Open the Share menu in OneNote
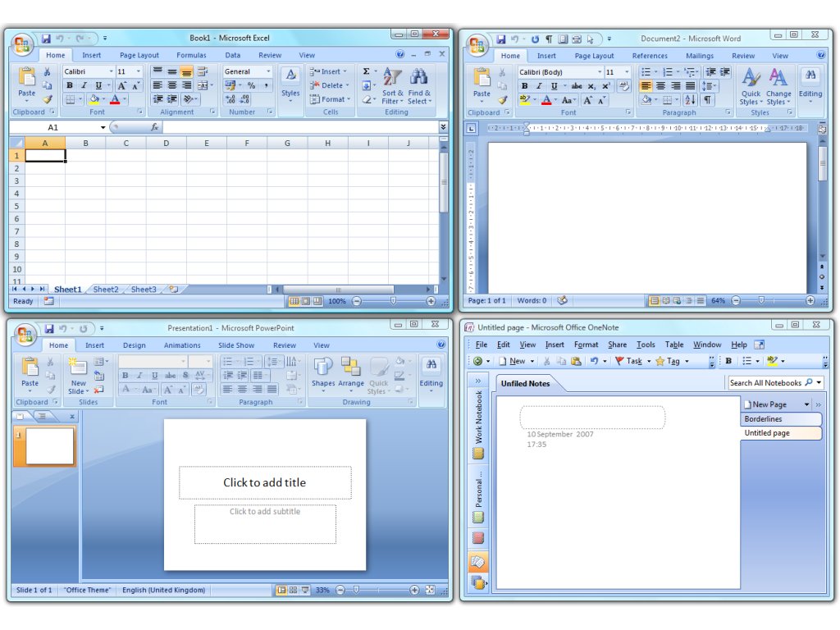 (617, 345)
